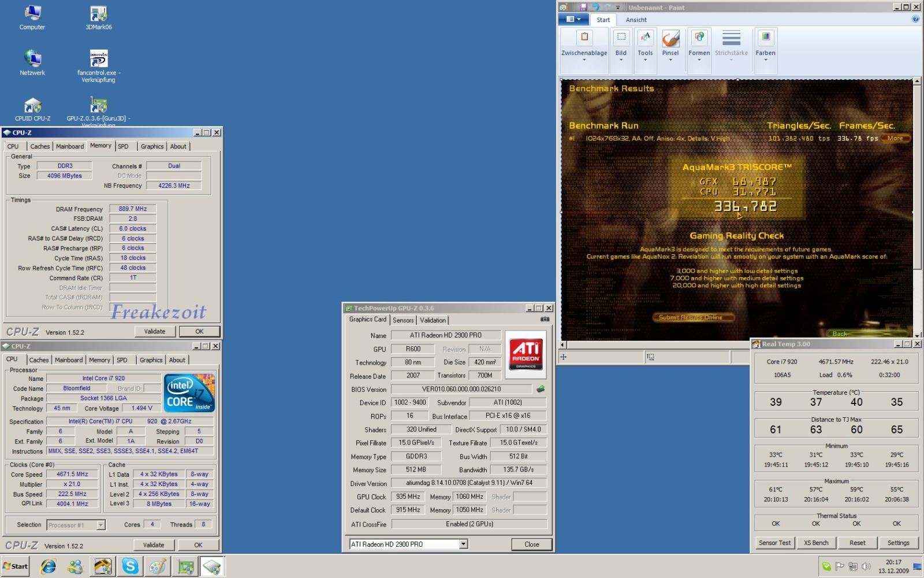Click the Zwischenablage clipboard icon in Paint

(584, 38)
